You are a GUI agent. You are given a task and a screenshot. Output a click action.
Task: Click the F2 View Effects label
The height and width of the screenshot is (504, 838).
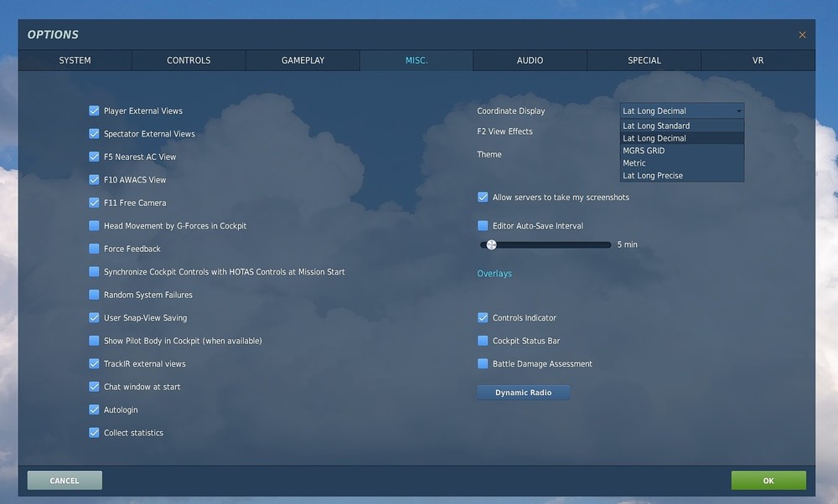point(504,131)
